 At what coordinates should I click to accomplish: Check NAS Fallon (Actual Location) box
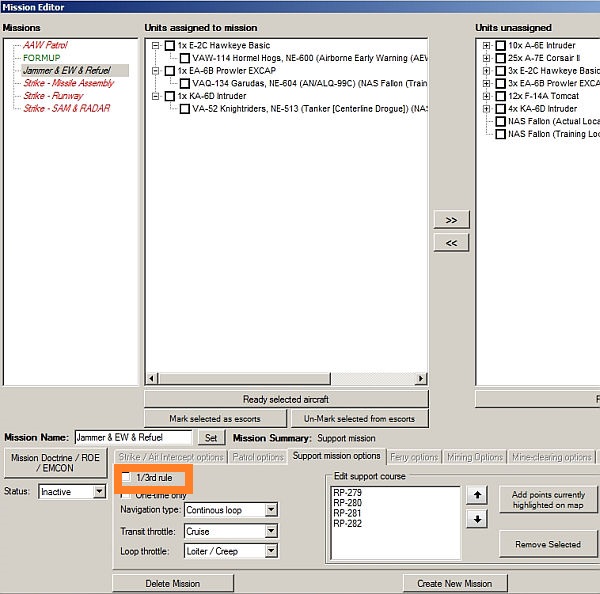pyautogui.click(x=501, y=121)
